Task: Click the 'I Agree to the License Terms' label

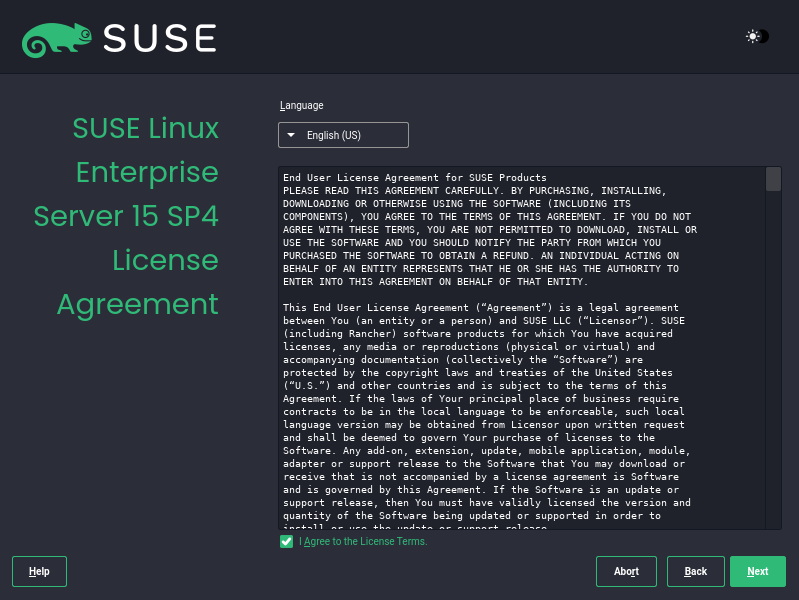Action: (363, 541)
